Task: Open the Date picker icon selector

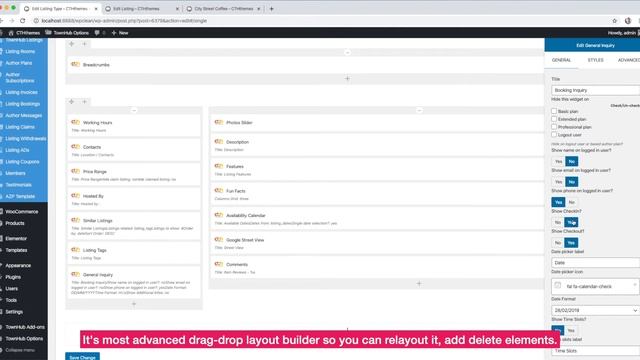Action: tap(596, 286)
